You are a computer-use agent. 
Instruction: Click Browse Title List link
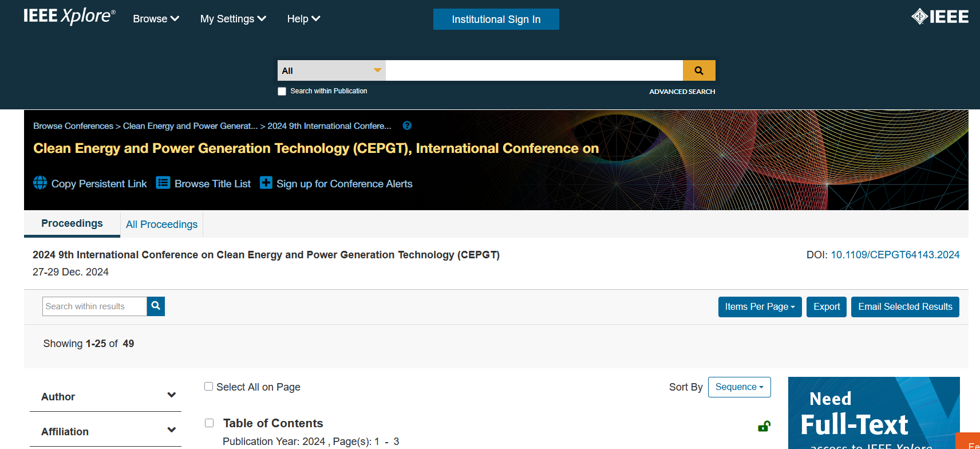click(x=212, y=184)
